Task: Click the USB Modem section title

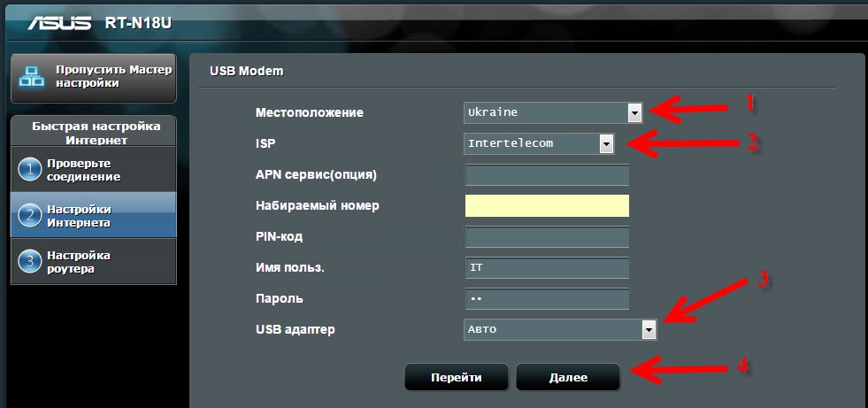Action: coord(246,71)
